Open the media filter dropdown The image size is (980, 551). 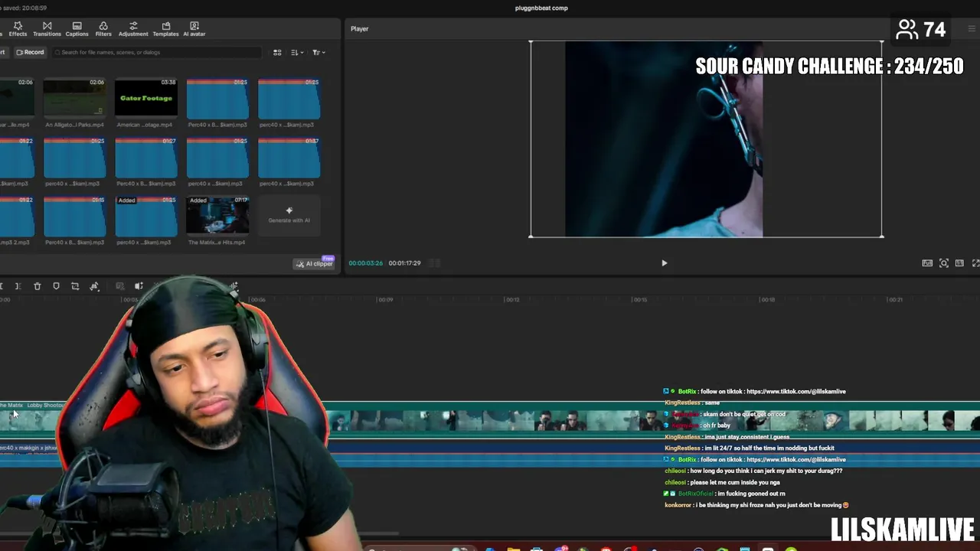318,52
